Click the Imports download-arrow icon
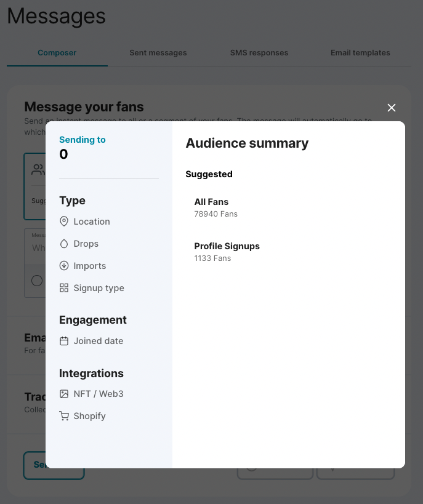The width and height of the screenshot is (423, 504). [64, 266]
